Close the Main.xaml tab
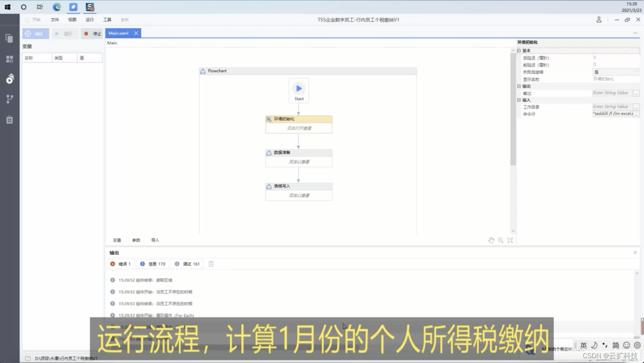The width and height of the screenshot is (644, 363). [x=136, y=33]
